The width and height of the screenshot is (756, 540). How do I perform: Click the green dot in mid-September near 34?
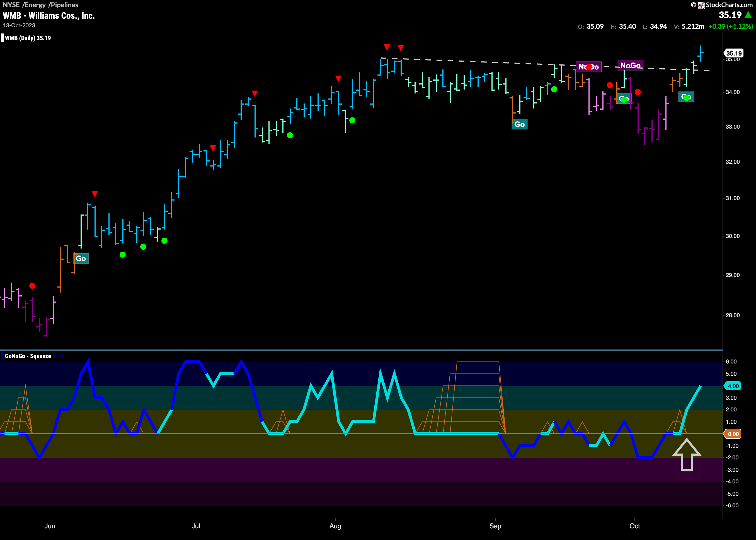pos(554,89)
